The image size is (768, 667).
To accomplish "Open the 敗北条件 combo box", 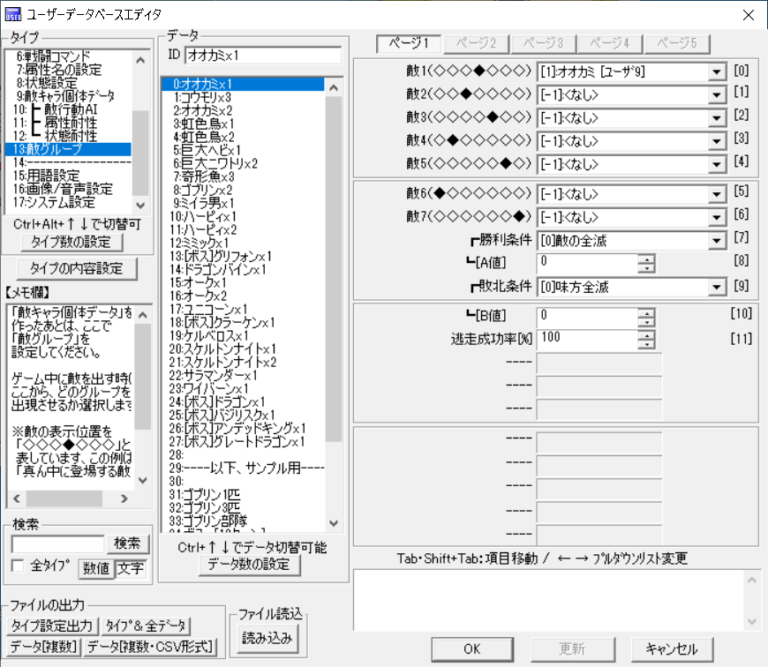I will pyautogui.click(x=716, y=288).
